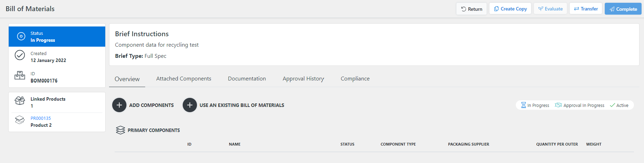The height and width of the screenshot is (163, 644).
Task: Click the Status target icon
Action: pyautogui.click(x=21, y=36)
